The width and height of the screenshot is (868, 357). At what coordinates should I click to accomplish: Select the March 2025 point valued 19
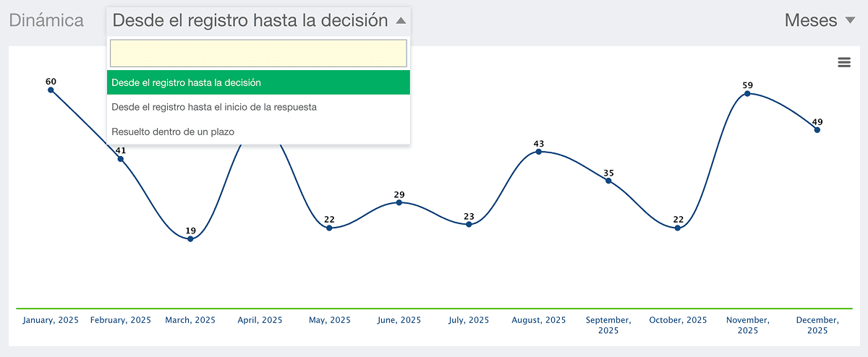click(190, 238)
